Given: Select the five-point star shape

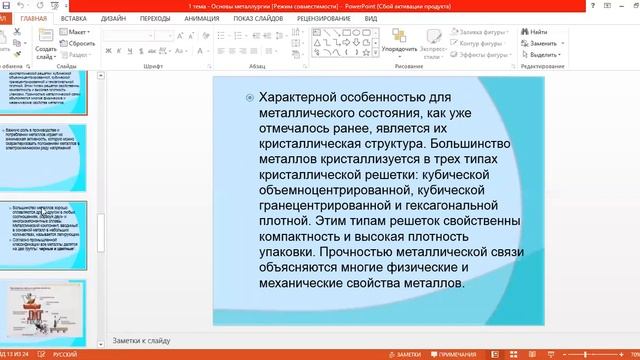Looking at the screenshot, I should coord(366,52).
